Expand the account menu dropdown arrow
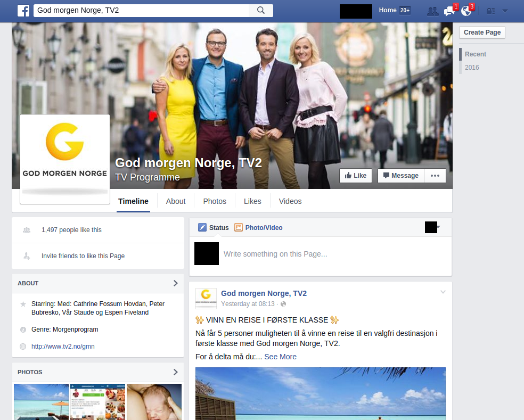 click(x=505, y=11)
